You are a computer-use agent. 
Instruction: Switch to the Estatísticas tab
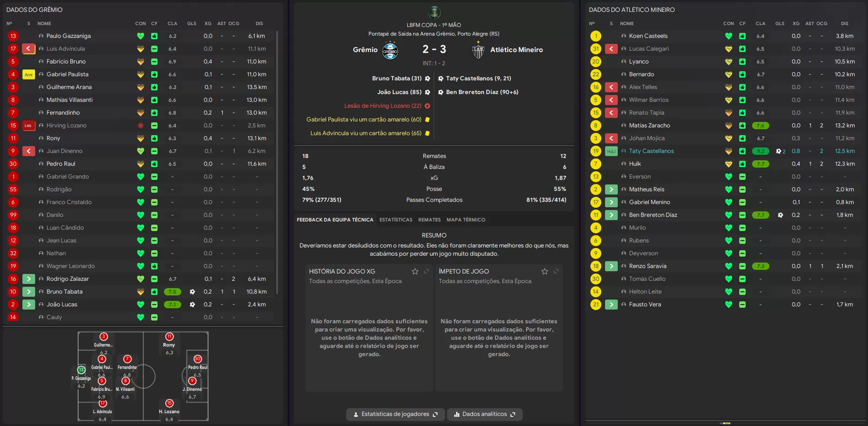click(396, 220)
